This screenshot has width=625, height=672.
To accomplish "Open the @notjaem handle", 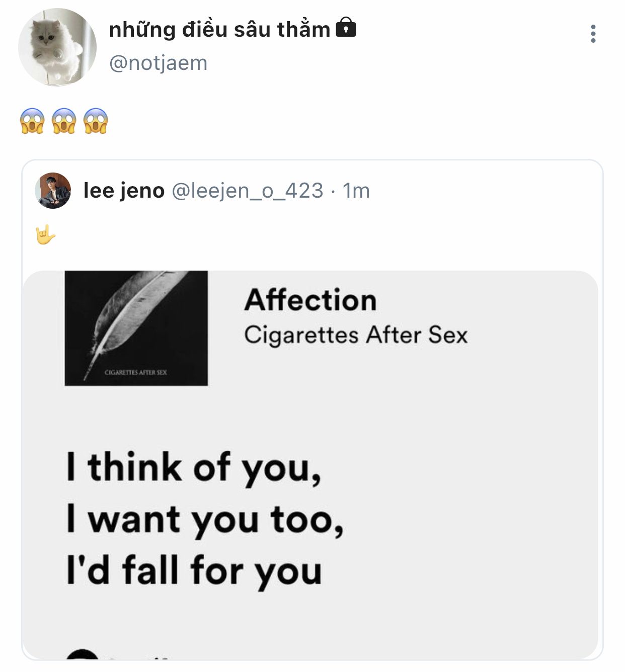I will point(158,63).
